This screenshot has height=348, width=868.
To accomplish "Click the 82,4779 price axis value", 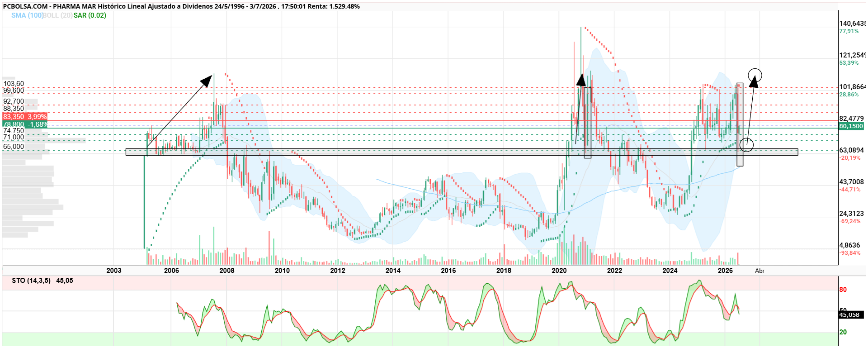I will point(852,119).
